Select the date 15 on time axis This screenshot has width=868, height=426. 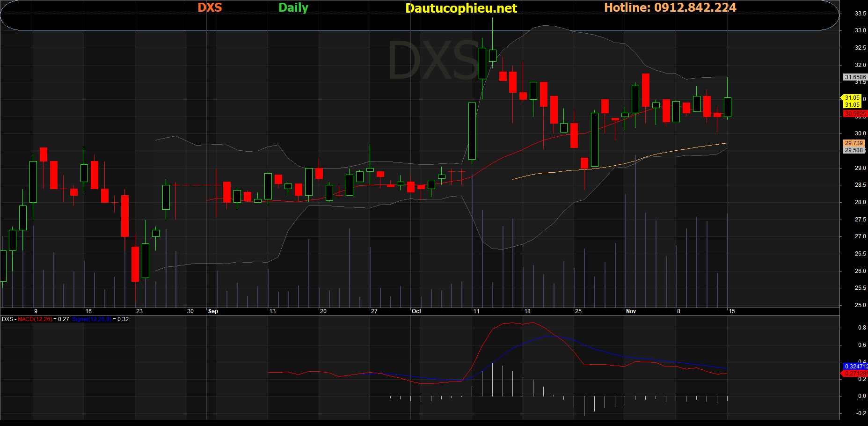732,311
